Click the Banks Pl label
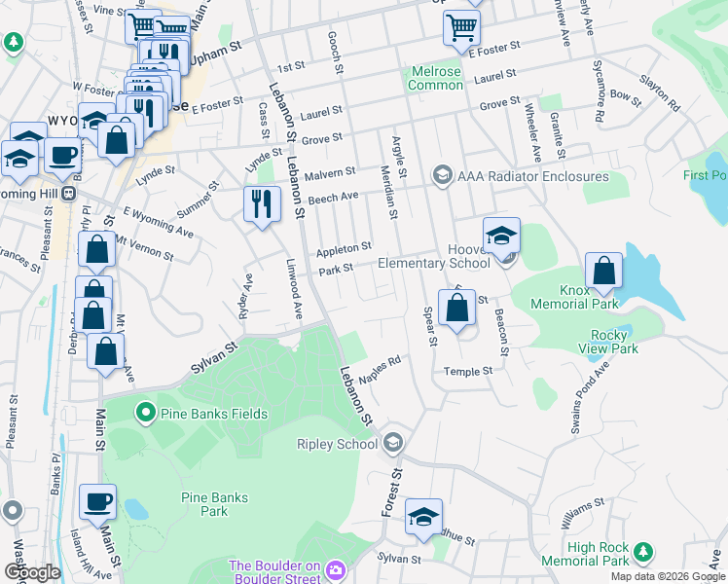Viewport: 728px width, 584px height. tap(55, 474)
